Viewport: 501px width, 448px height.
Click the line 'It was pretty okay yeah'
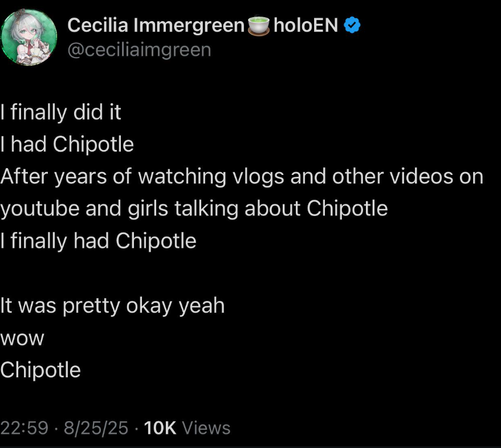(112, 306)
